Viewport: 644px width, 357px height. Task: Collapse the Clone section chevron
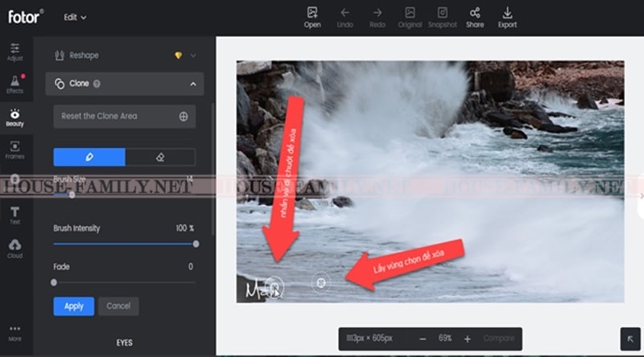point(193,84)
